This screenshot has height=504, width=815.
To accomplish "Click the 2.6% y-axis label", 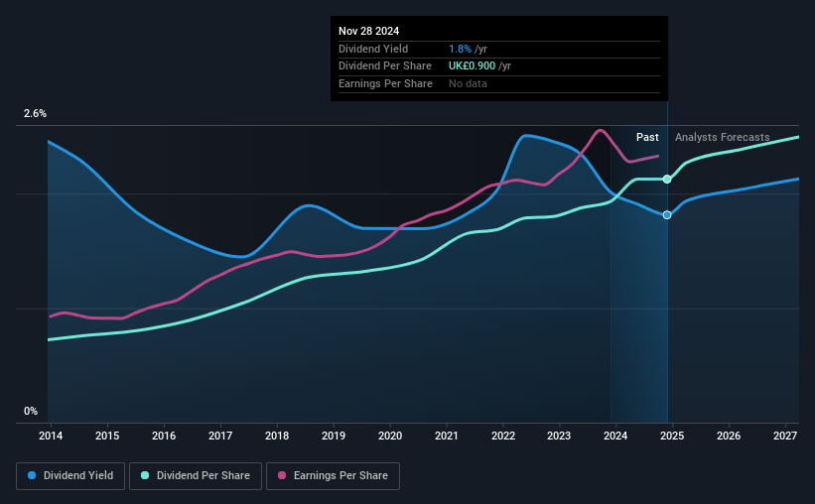I will (35, 114).
